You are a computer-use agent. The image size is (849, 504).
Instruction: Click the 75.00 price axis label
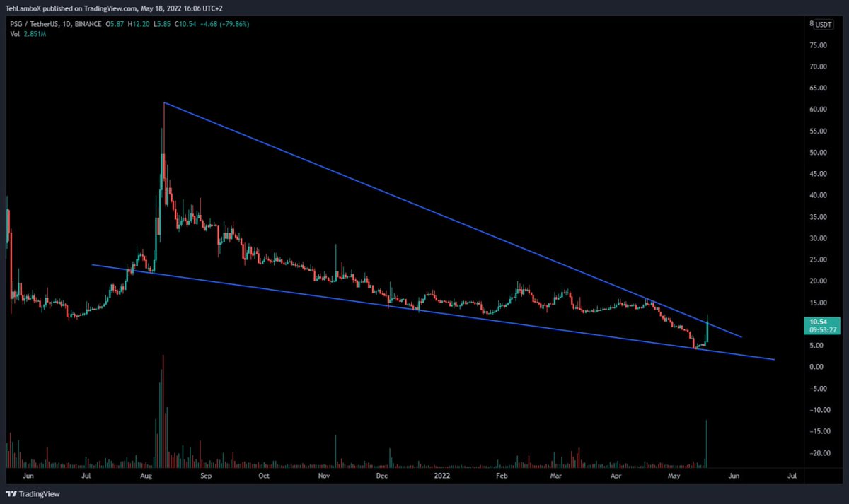coord(820,45)
